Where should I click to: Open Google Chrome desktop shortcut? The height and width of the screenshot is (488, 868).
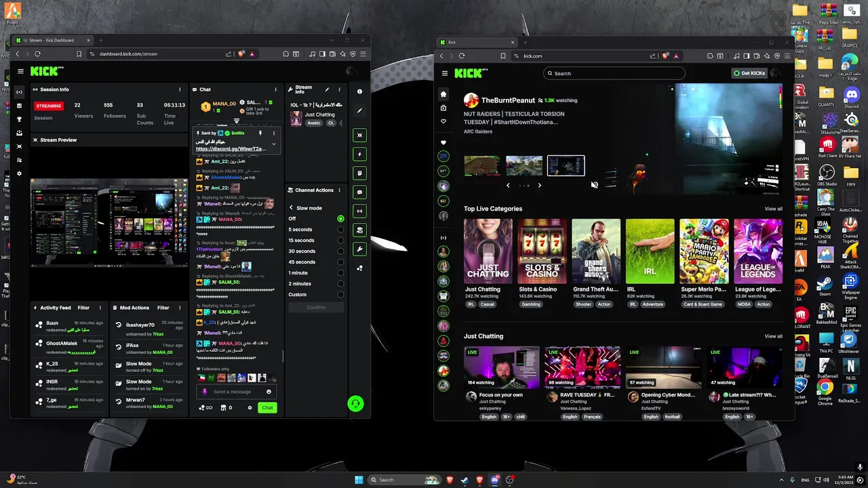pos(825,391)
